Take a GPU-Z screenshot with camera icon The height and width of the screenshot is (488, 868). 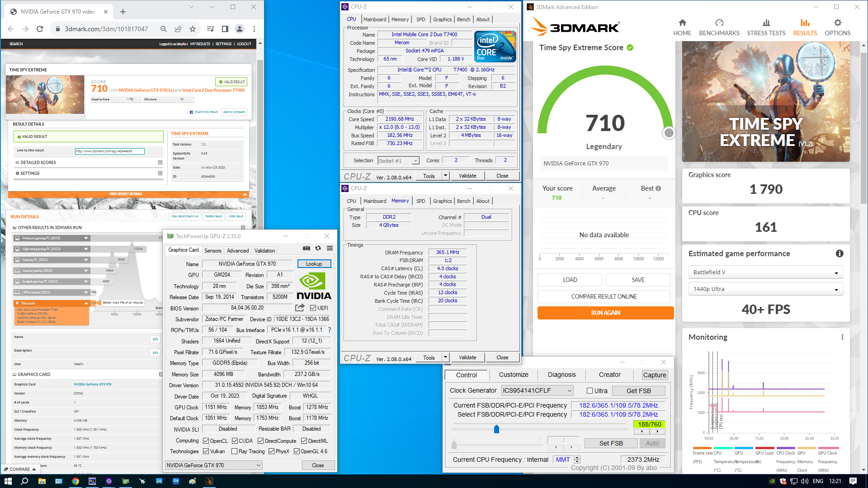click(307, 248)
